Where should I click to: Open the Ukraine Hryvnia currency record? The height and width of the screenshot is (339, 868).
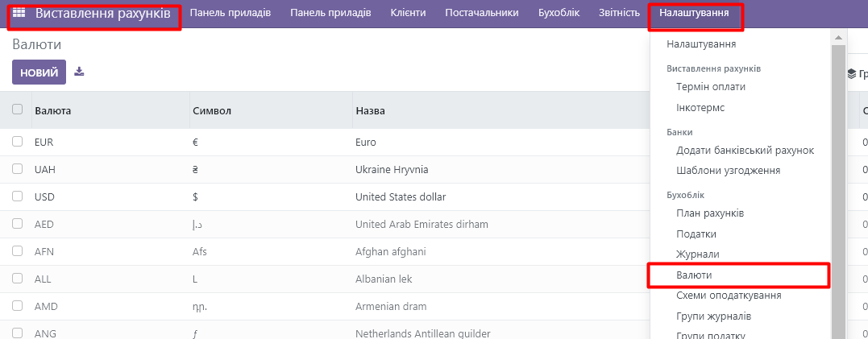point(392,170)
